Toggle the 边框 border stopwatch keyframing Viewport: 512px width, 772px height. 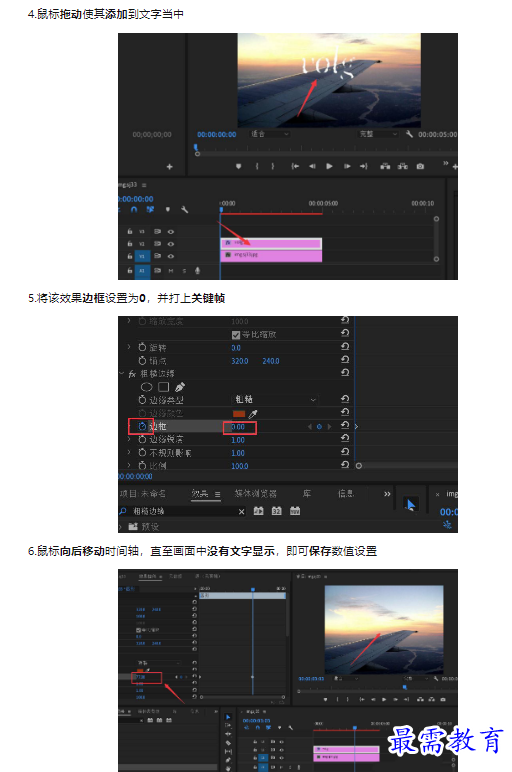pyautogui.click(x=142, y=426)
